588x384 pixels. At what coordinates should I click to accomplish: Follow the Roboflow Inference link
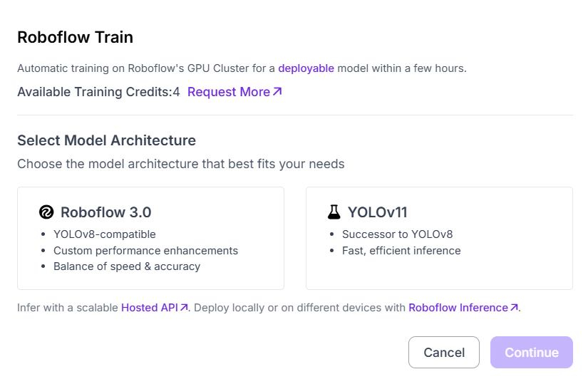tap(458, 308)
